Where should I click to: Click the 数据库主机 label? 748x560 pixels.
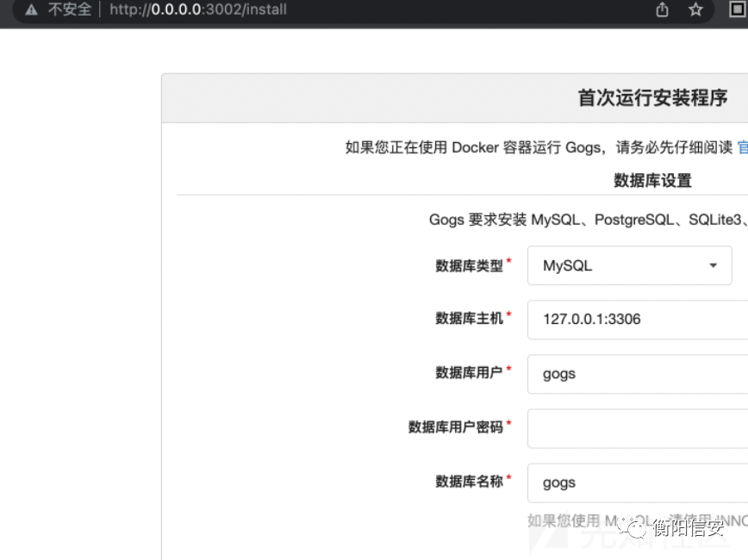click(x=470, y=318)
